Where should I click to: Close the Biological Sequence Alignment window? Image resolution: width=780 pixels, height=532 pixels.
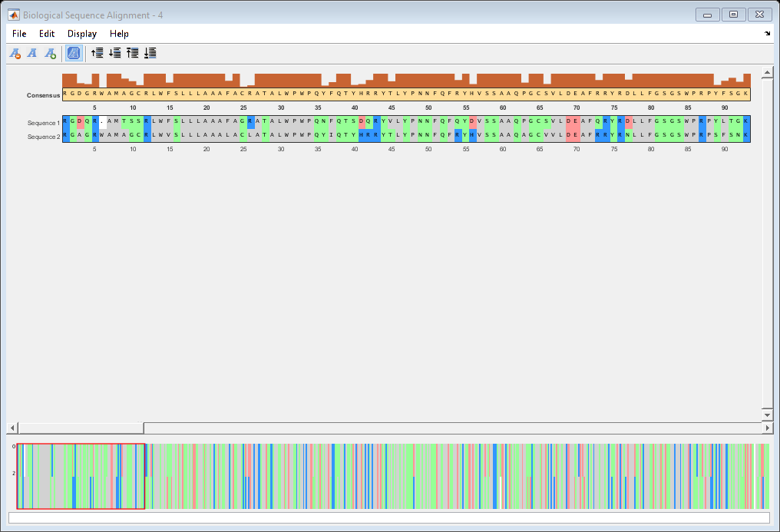(x=759, y=15)
